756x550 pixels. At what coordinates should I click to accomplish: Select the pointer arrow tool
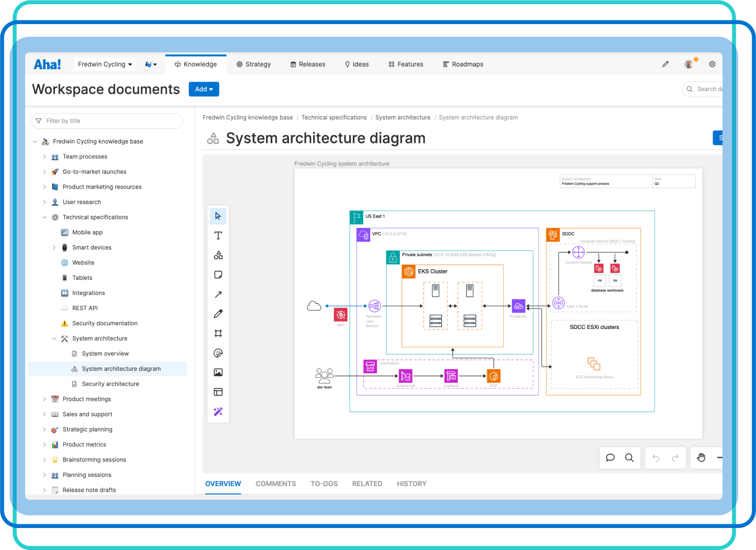pos(218,216)
